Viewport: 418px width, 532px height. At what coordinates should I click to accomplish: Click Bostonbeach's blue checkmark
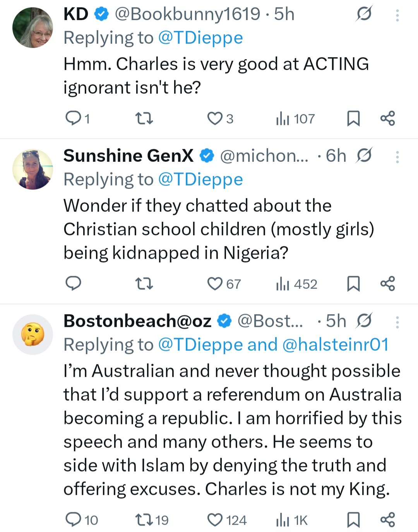coord(224,320)
